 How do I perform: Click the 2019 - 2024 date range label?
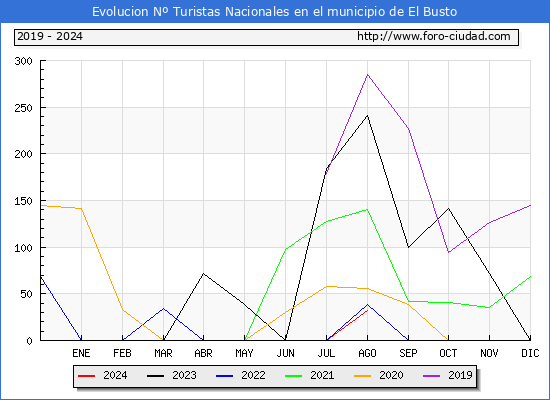[x=50, y=36]
